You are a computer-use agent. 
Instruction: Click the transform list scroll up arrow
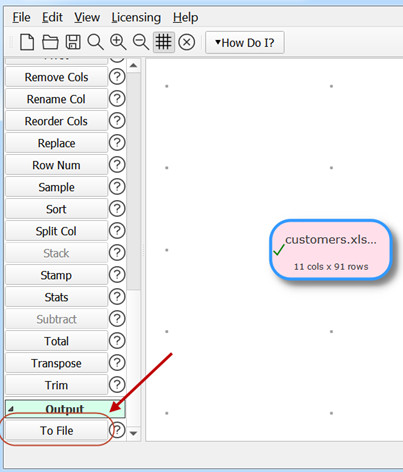[134, 66]
